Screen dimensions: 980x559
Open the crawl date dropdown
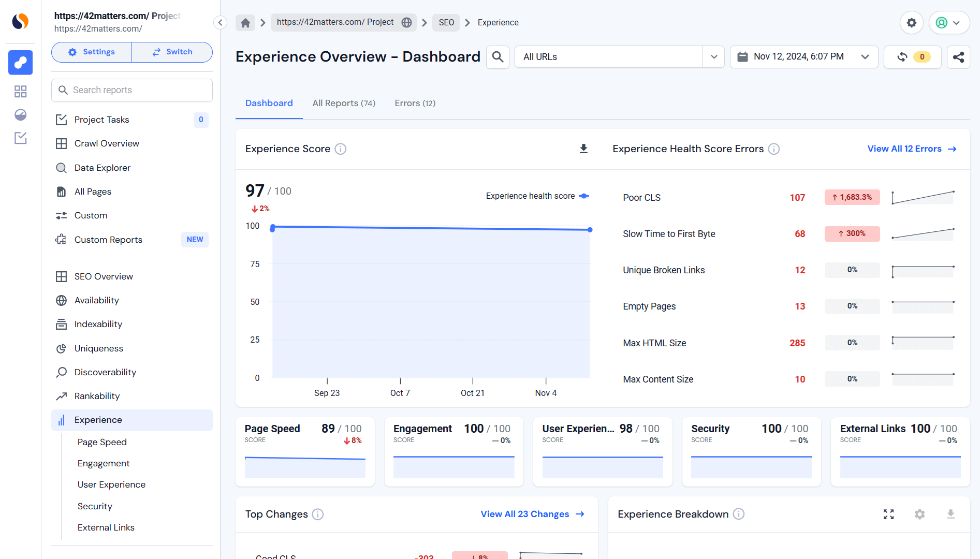[804, 57]
